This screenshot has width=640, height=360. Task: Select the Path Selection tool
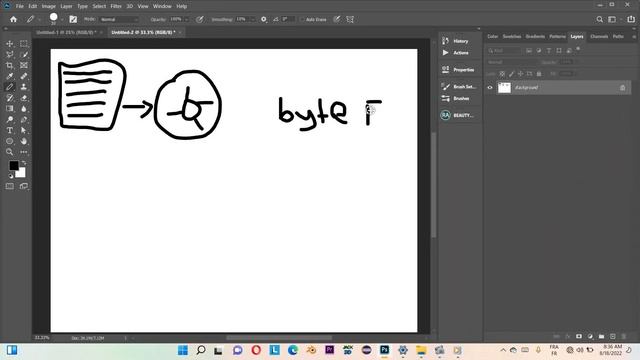click(24, 130)
